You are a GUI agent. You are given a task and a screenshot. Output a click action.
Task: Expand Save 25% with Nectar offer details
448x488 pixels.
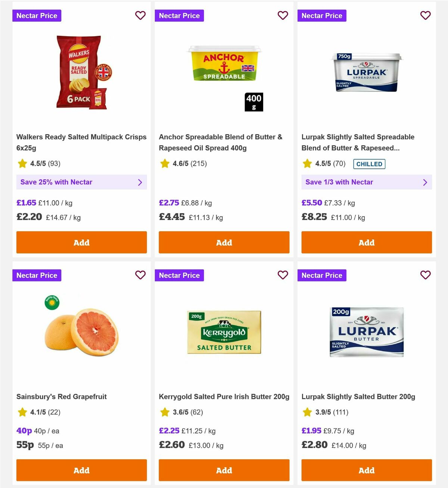pyautogui.click(x=81, y=182)
